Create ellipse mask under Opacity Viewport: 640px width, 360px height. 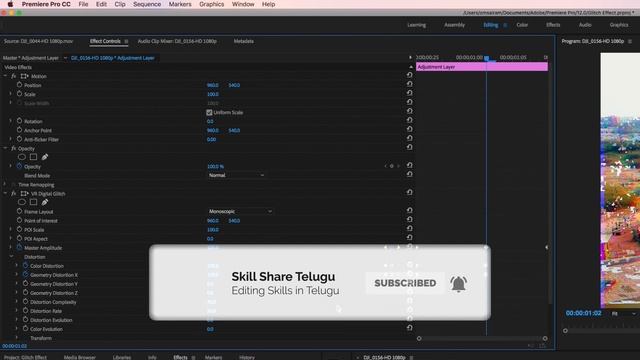tap(22, 157)
